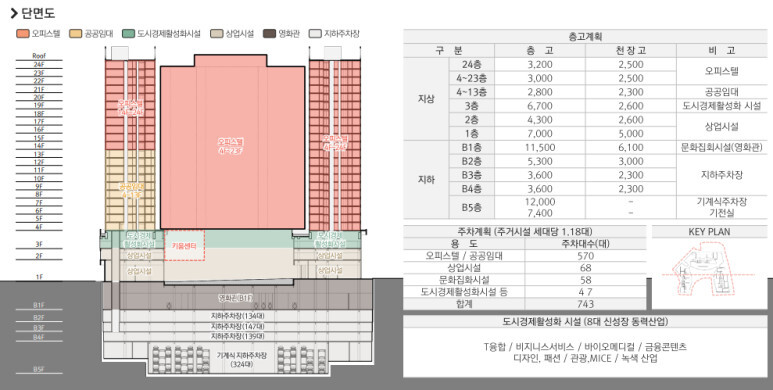
Task: Click the 24층 row label
Action: tap(472, 65)
